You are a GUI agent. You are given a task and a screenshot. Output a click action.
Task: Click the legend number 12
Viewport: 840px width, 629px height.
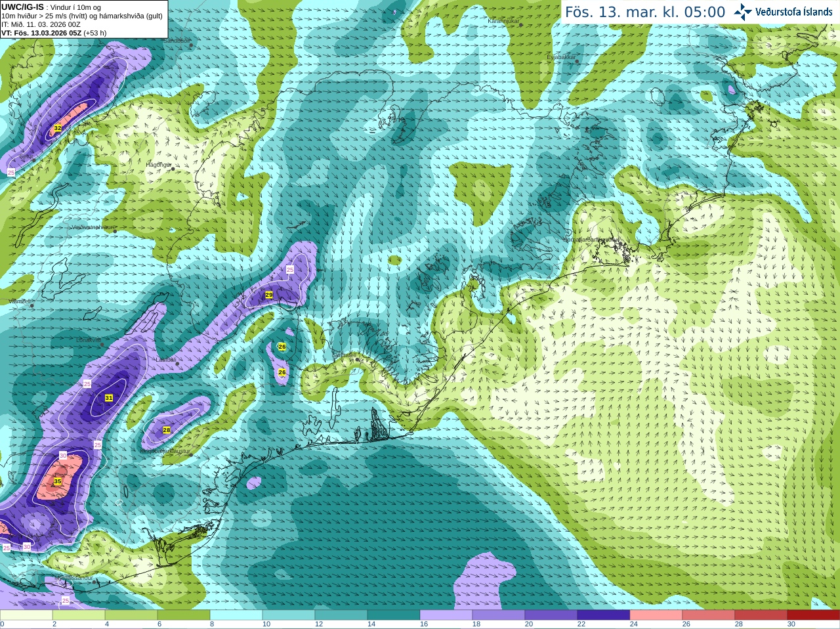click(319, 624)
